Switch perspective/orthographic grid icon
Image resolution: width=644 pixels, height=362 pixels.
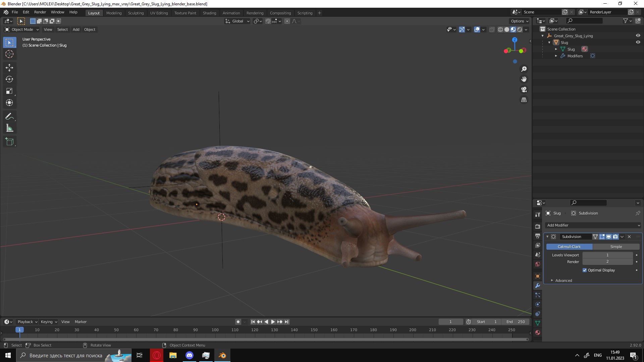524,100
